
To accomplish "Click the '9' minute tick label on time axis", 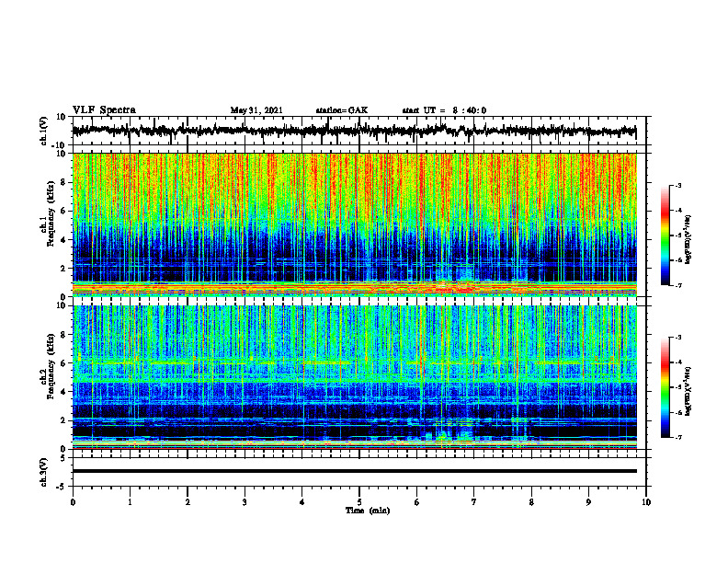I will pyautogui.click(x=588, y=502).
